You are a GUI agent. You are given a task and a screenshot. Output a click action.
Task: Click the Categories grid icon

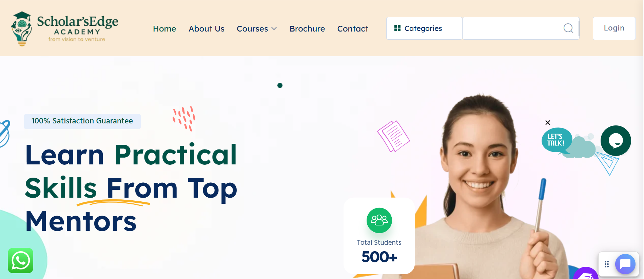click(397, 28)
